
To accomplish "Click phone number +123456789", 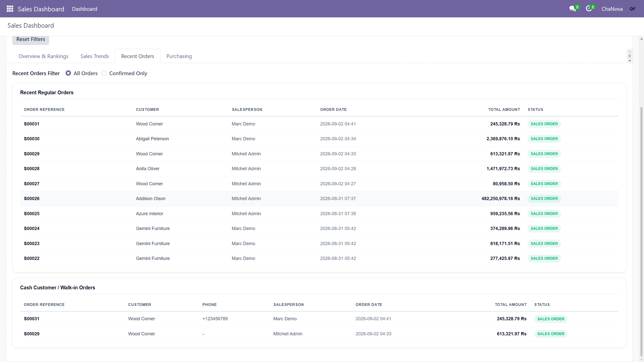I will 215,319.
